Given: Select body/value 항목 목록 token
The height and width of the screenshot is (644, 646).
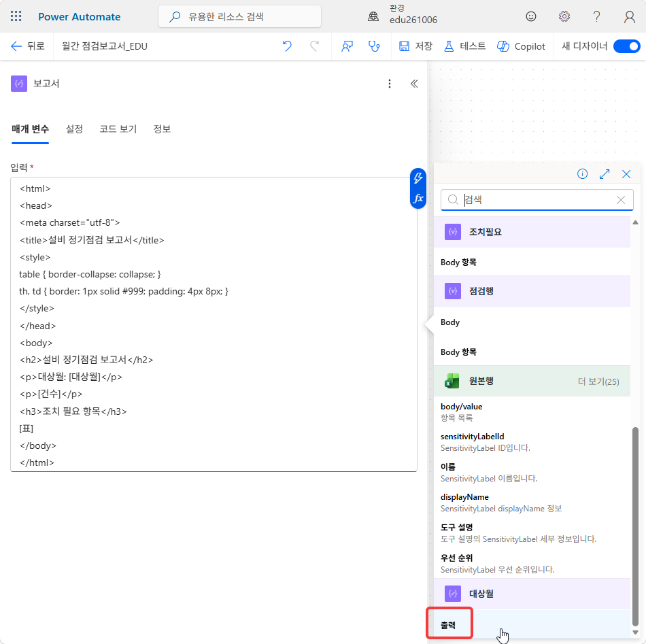Looking at the screenshot, I should point(532,412).
